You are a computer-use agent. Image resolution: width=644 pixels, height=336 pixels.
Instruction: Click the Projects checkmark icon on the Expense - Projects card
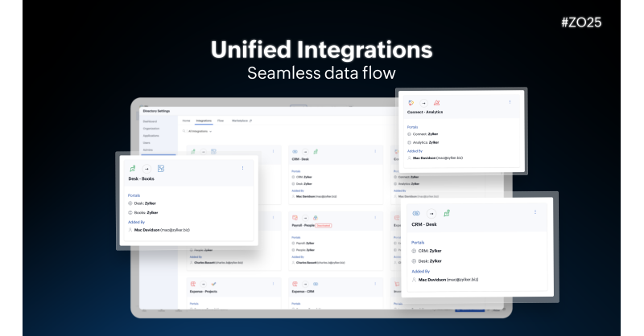pos(213,284)
